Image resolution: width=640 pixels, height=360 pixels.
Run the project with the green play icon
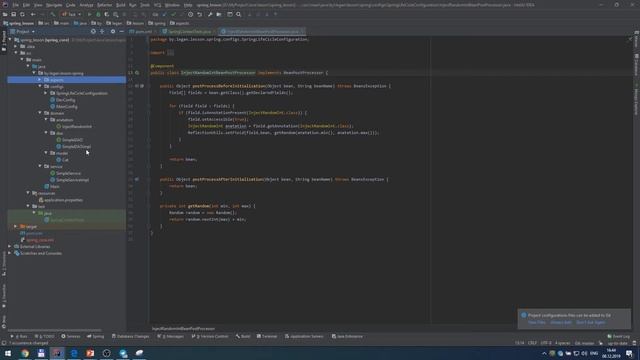coord(89,14)
